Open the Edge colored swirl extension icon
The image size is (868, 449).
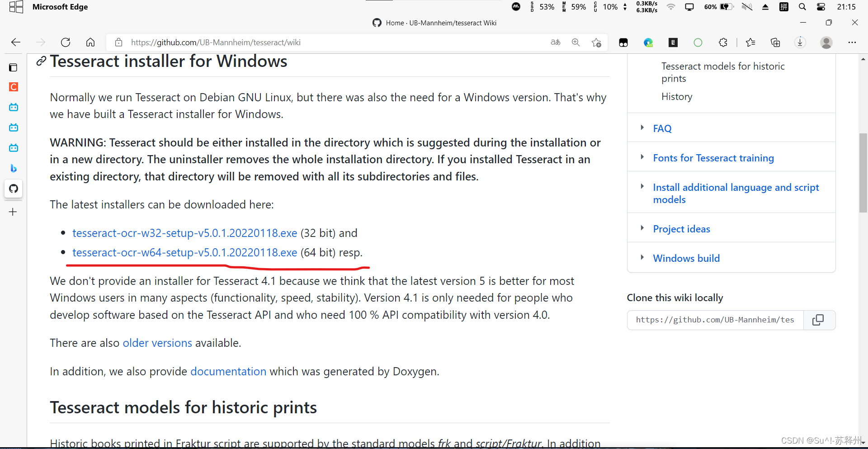pos(648,43)
